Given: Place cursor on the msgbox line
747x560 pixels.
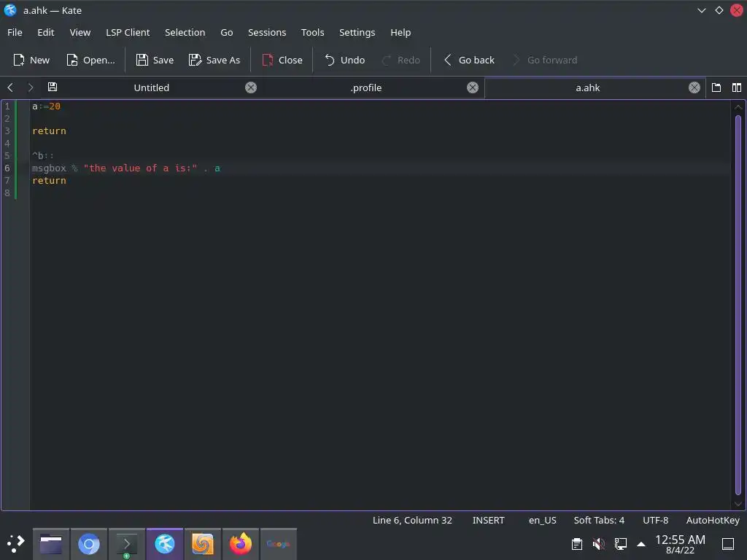Looking at the screenshot, I should (126, 168).
